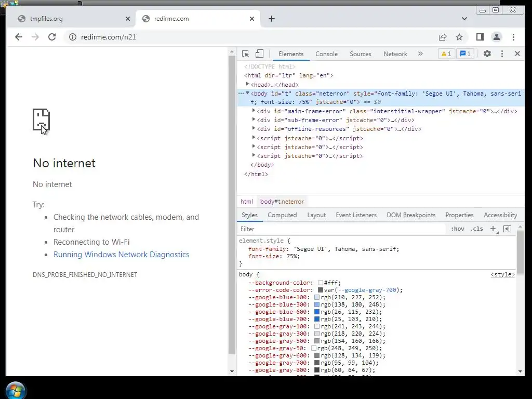Viewport: 532px width, 399px height.
Task: Add new style rule plus icon
Action: pyautogui.click(x=494, y=229)
